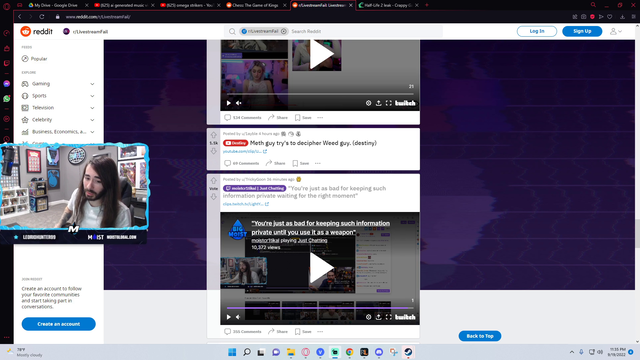Save the Meth guy Destiny post
The height and width of the screenshot is (360, 640).
tap(301, 163)
